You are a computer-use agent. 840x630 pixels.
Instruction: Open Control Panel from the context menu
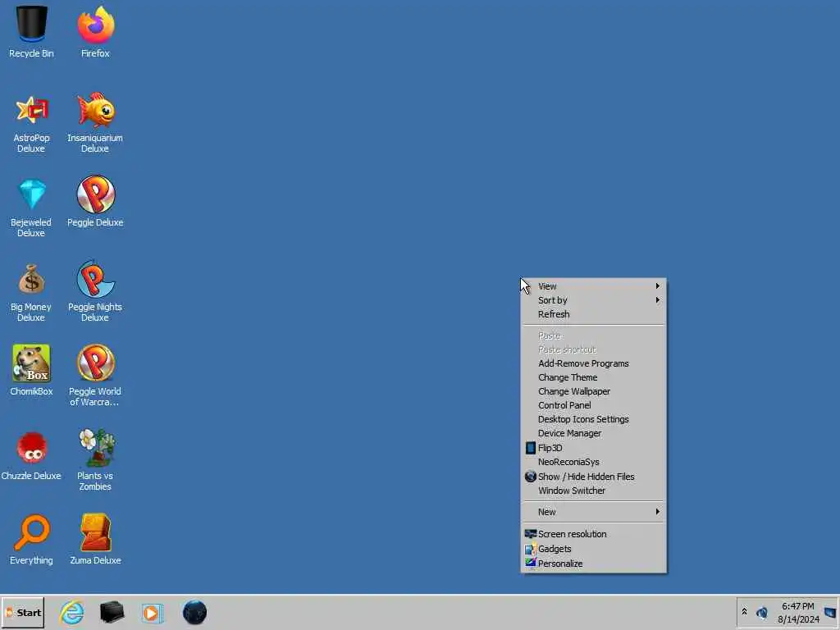[594, 405]
